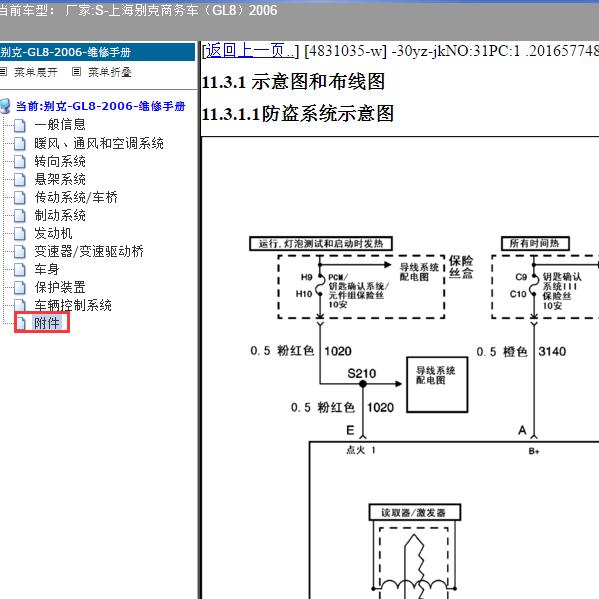The height and width of the screenshot is (599, 599).
Task: Click the 0.5 橙色 3140 wire label
Action: pos(521,351)
